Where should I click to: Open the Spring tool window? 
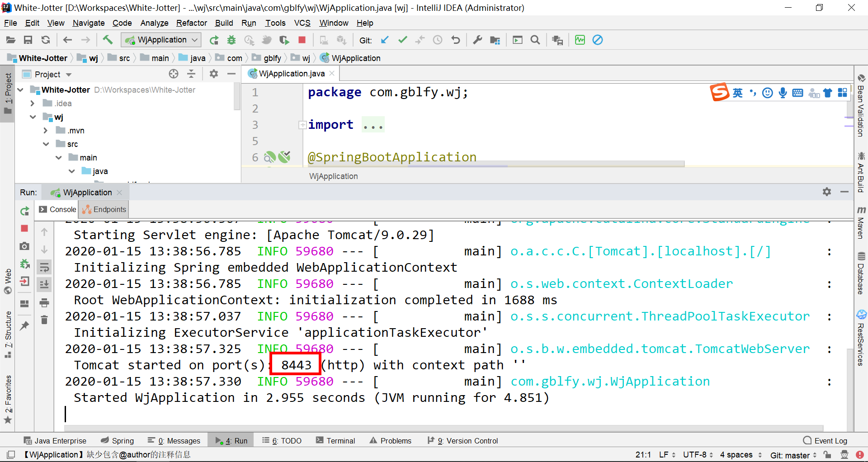pos(118,441)
